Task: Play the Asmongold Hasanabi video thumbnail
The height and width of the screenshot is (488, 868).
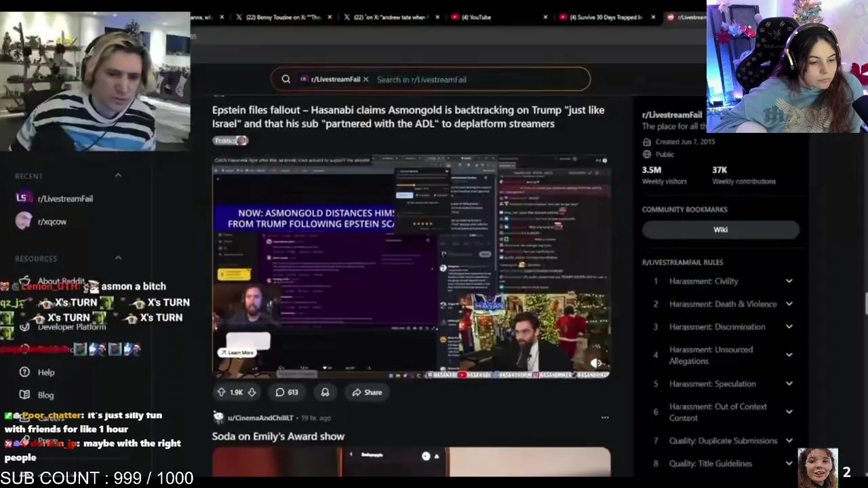Action: [x=411, y=266]
